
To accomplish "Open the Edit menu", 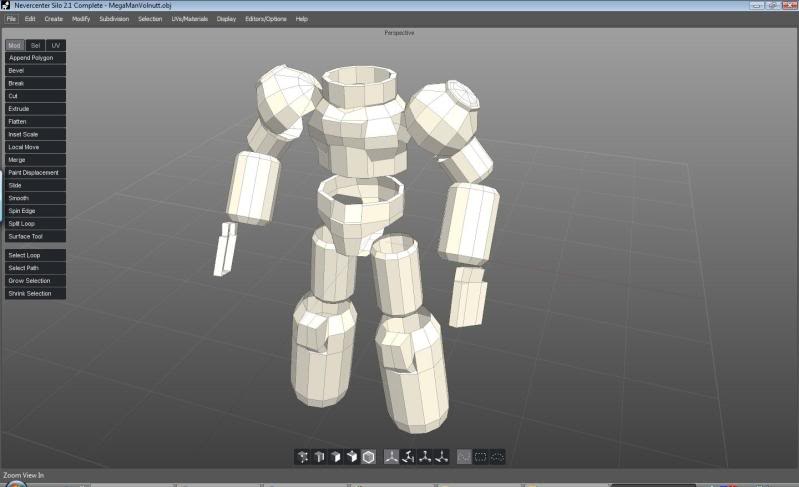I will pyautogui.click(x=30, y=19).
